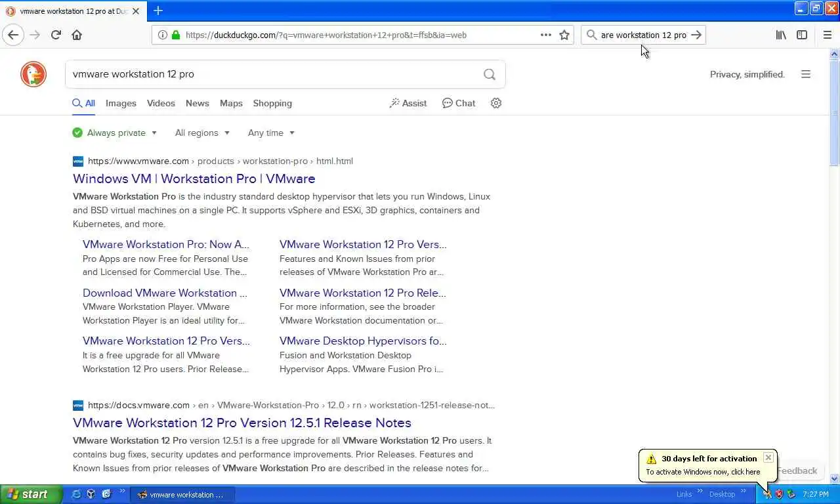Switch to the Maps tab

[x=231, y=103]
